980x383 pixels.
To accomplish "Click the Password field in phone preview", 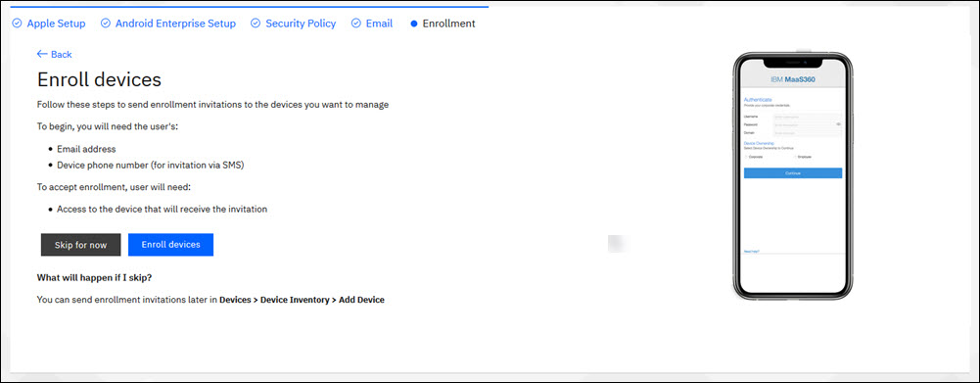I will point(808,124).
